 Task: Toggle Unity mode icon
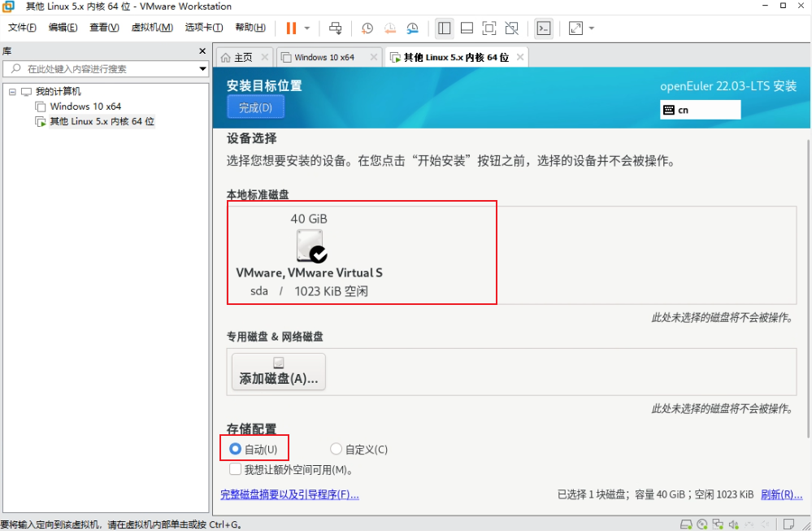(x=511, y=28)
